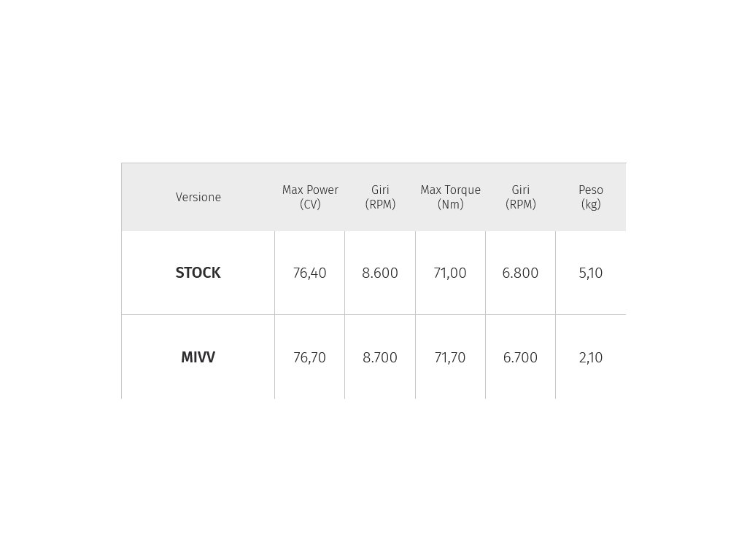This screenshot has height=560, width=747.
Task: Click the STOCK row label
Action: (x=198, y=273)
